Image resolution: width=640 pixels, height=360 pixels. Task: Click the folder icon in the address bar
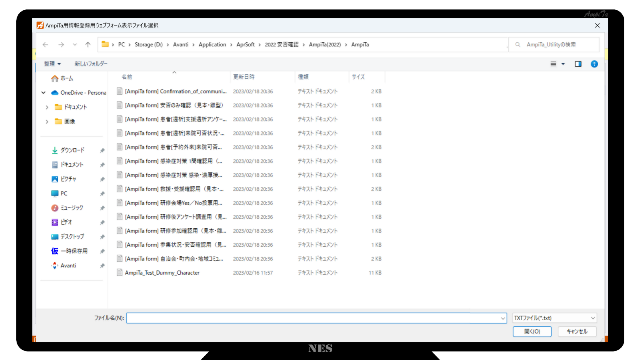[x=105, y=44]
